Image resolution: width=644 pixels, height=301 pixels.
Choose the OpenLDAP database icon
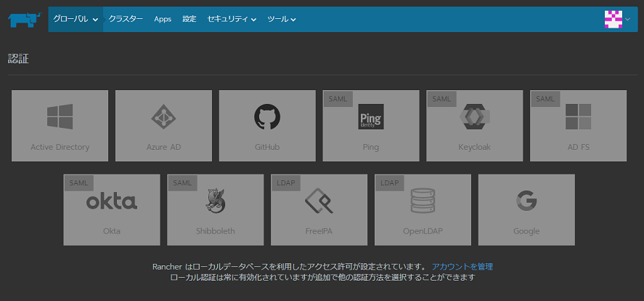(423, 201)
